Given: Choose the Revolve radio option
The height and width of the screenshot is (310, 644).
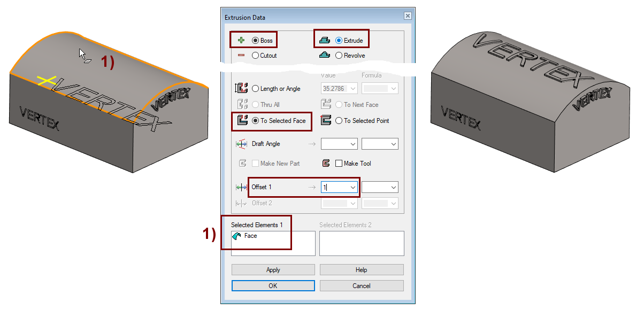Looking at the screenshot, I should 339,55.
